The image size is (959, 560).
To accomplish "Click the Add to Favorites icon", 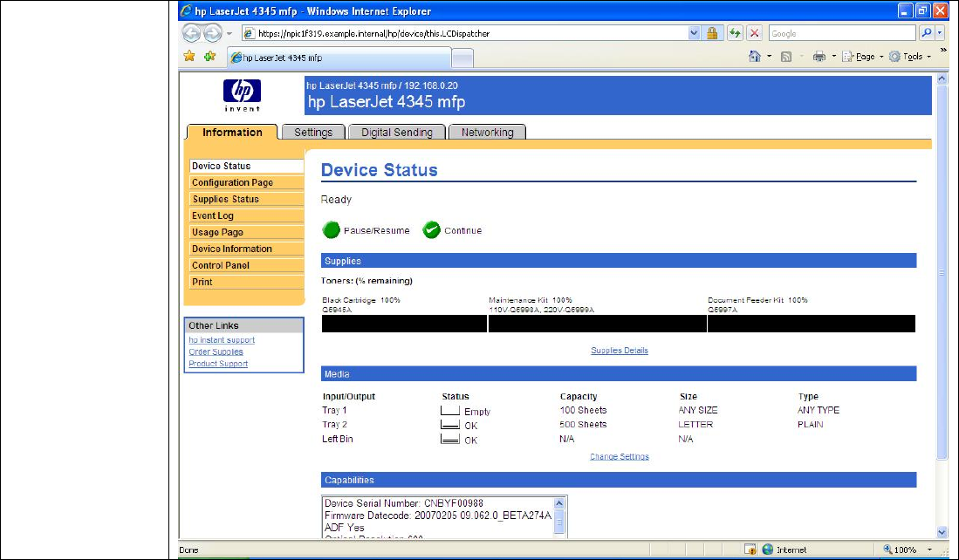I will coord(209,56).
